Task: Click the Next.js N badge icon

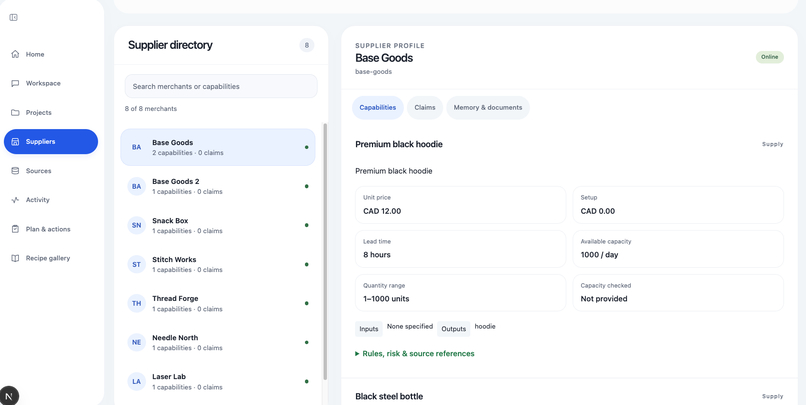Action: click(9, 396)
